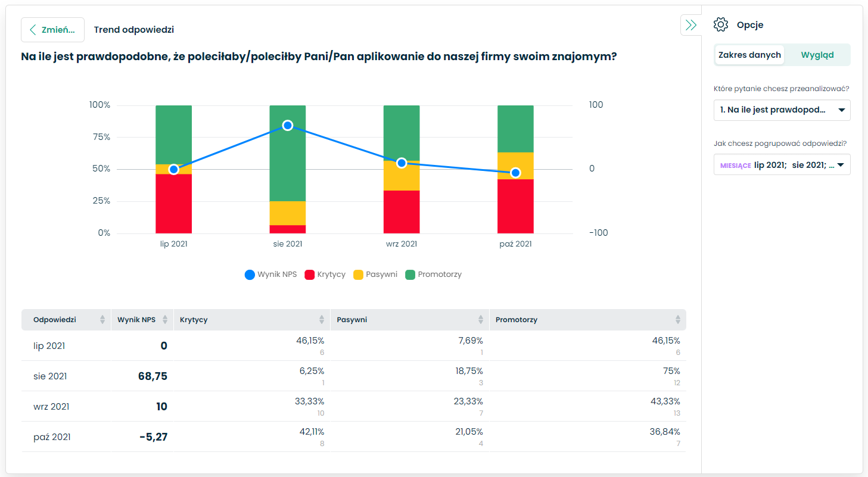Click the 18,75% Pasywni cell
868x477 pixels.
click(x=469, y=371)
